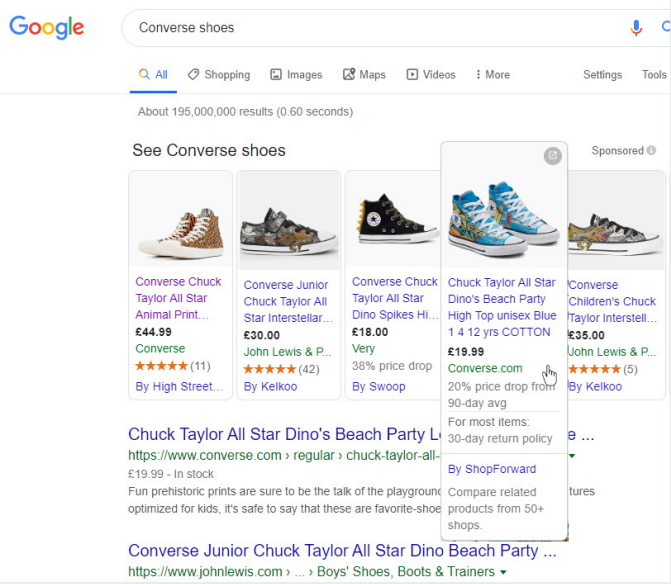Select the leopard print Converse shoe image

(180, 220)
